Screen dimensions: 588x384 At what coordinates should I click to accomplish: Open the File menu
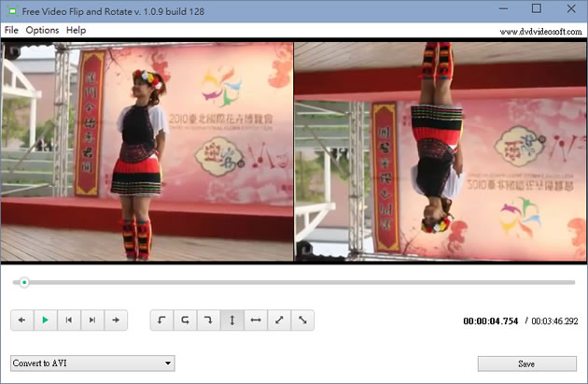tap(11, 30)
